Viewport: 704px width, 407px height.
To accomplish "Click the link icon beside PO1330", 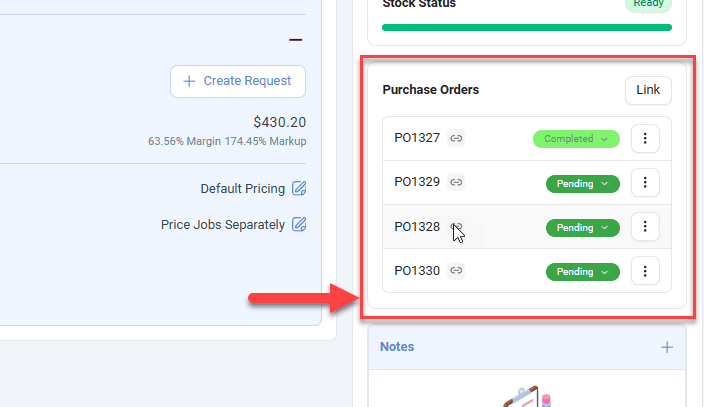I will point(456,271).
